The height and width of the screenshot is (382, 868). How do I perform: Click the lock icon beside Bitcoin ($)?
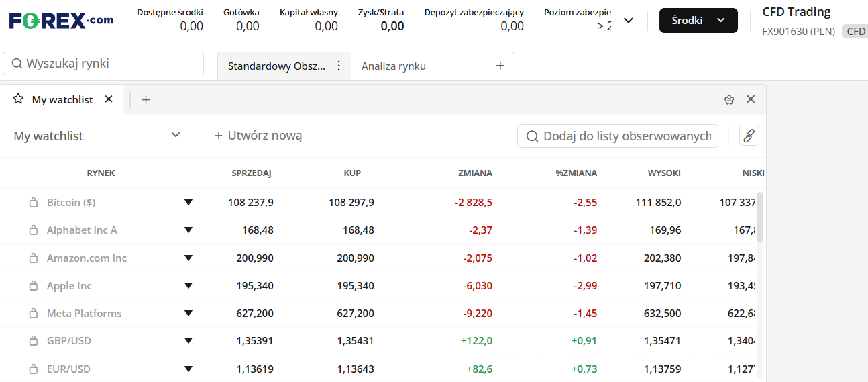[34, 202]
